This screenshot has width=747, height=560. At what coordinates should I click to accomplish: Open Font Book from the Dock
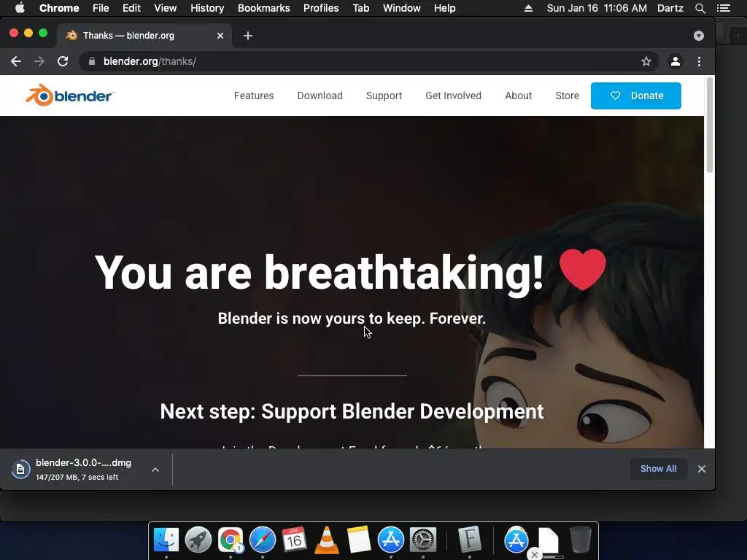(470, 540)
